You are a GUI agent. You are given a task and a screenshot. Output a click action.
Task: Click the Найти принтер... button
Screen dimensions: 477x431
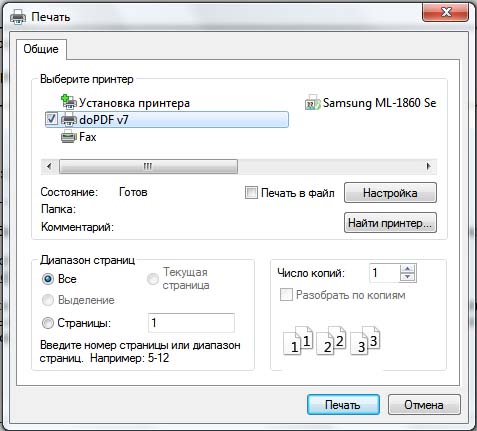(x=390, y=223)
